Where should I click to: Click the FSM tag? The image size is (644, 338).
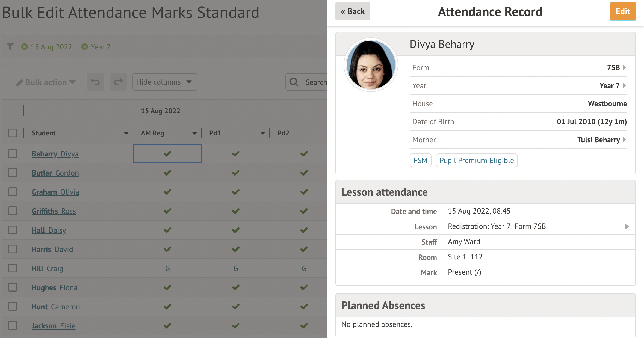click(x=420, y=160)
